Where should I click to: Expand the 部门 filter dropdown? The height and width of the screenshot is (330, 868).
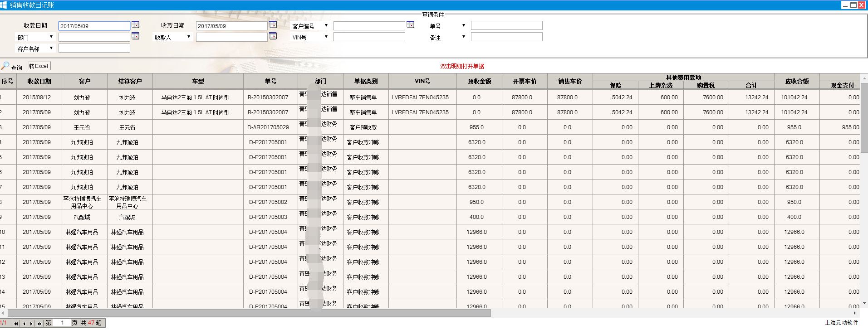51,37
